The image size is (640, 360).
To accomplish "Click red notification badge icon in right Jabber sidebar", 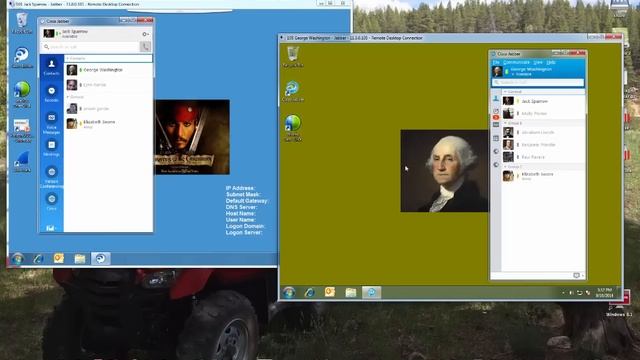I will [496, 118].
